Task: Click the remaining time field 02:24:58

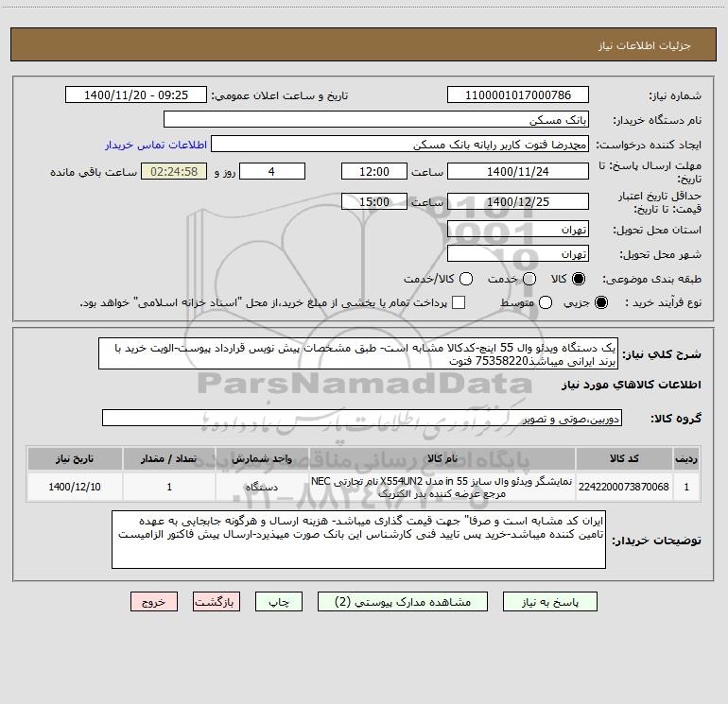Action: 174,171
